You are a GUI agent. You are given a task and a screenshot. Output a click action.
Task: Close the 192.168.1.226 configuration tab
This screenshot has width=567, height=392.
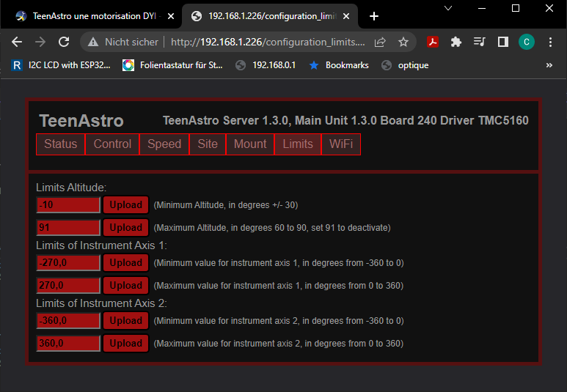pos(346,16)
